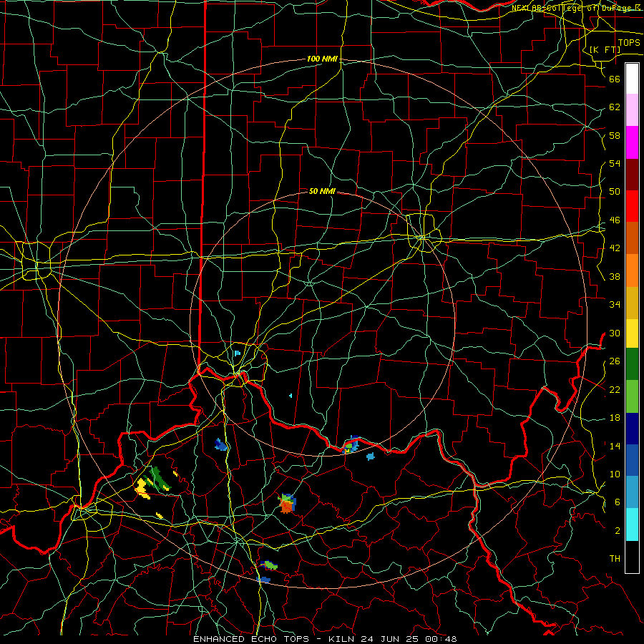Viewport: 644px width, 644px height.
Task: Click the orange-red echo top storm cell
Action: 287,504
